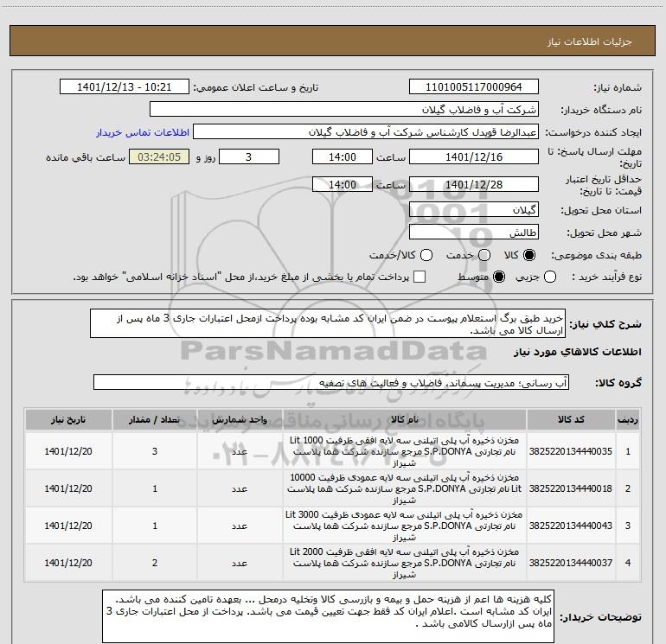Click the ساعت باقی مانده label
This screenshot has width=666, height=644.
[86, 157]
